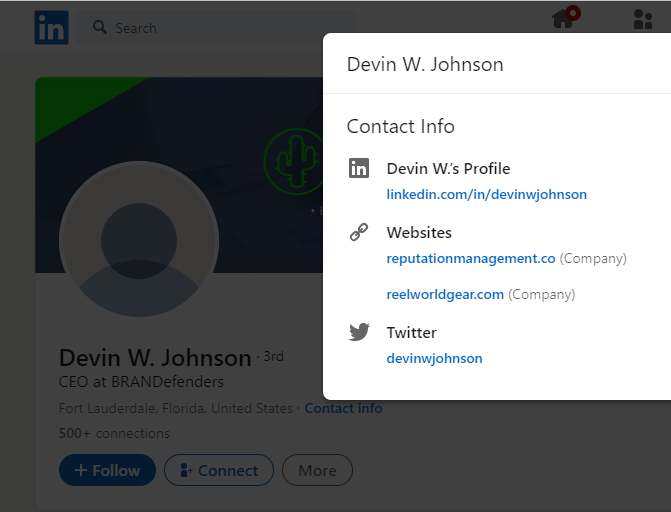
Task: Open the devinwjohnson Twitter handle link
Action: pyautogui.click(x=434, y=358)
